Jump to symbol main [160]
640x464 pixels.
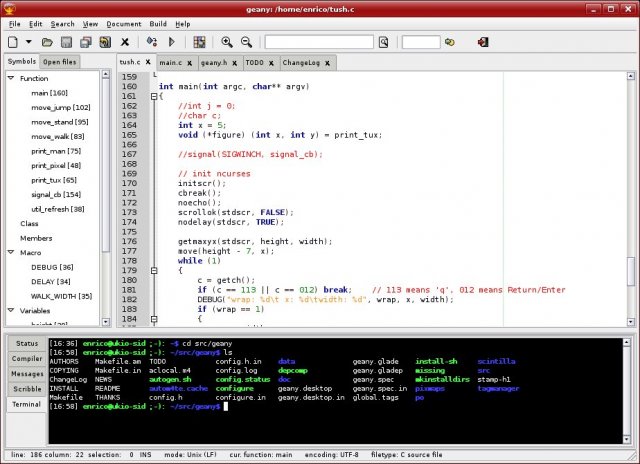(49, 93)
